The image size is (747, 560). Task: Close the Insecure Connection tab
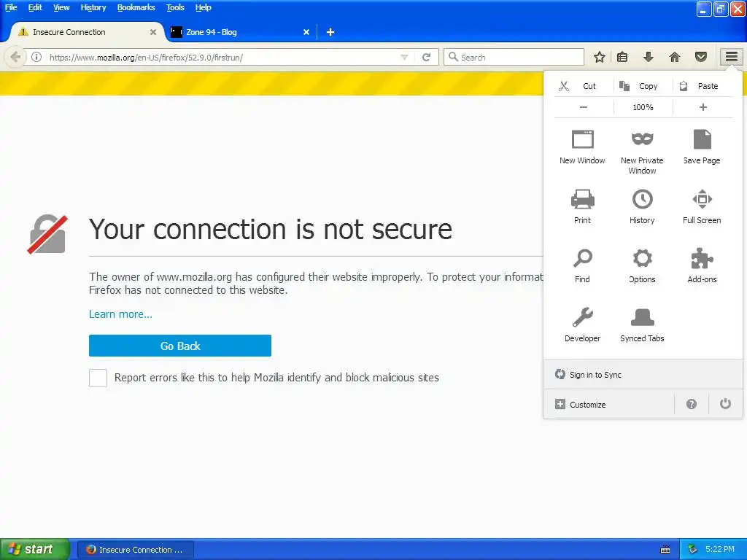153,32
